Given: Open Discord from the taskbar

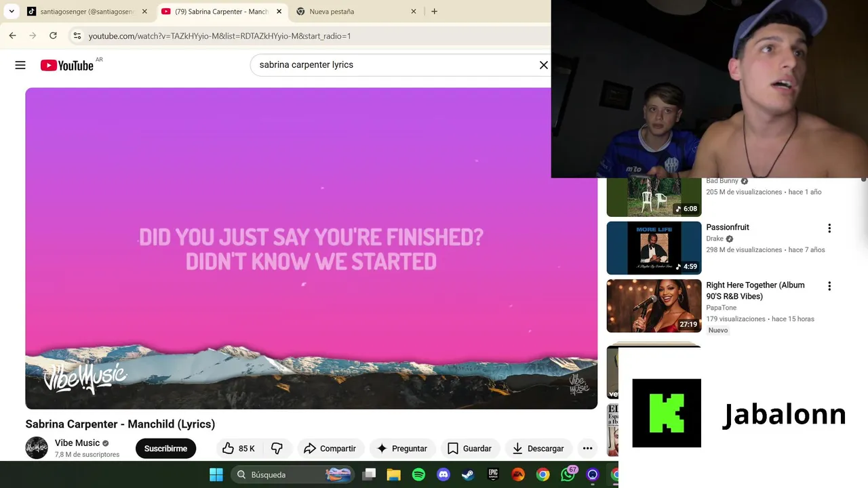Looking at the screenshot, I should [x=443, y=474].
